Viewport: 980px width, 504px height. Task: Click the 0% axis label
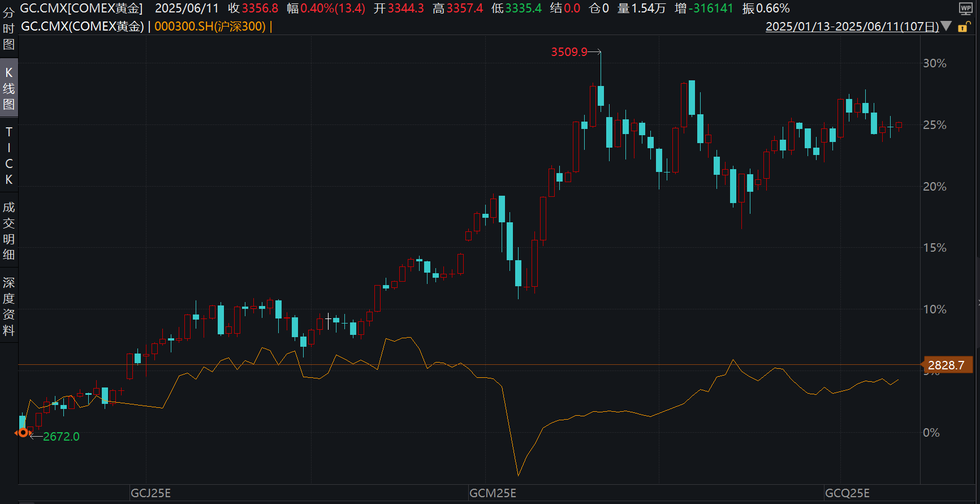931,433
